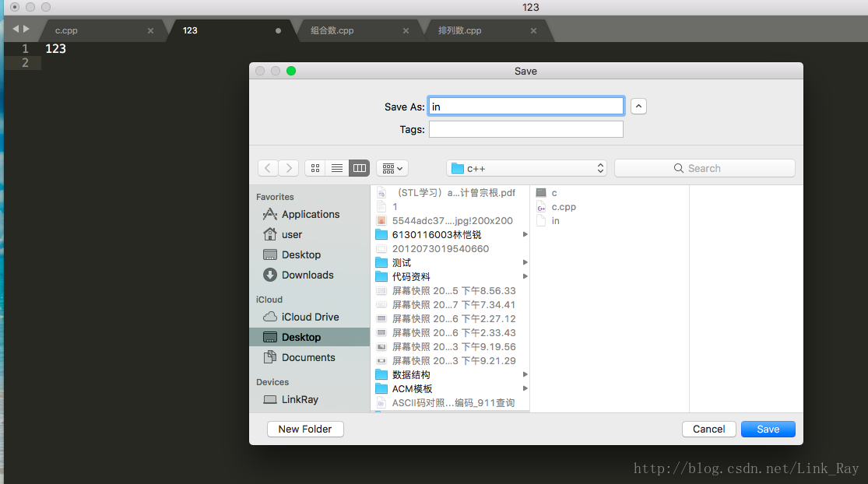This screenshot has width=868, height=484.
Task: Click the Downloads arrow icon in sidebar
Action: [x=269, y=275]
